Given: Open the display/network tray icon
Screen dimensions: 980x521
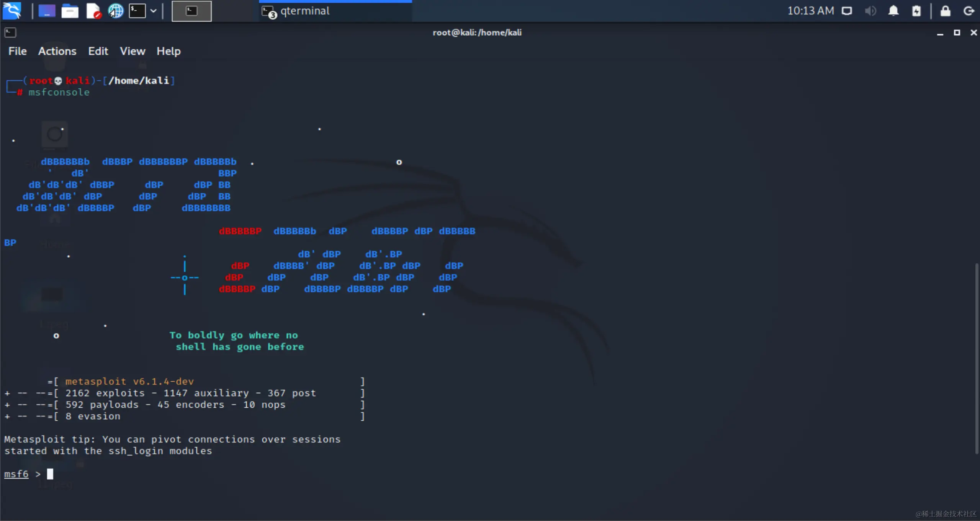Looking at the screenshot, I should coord(847,11).
